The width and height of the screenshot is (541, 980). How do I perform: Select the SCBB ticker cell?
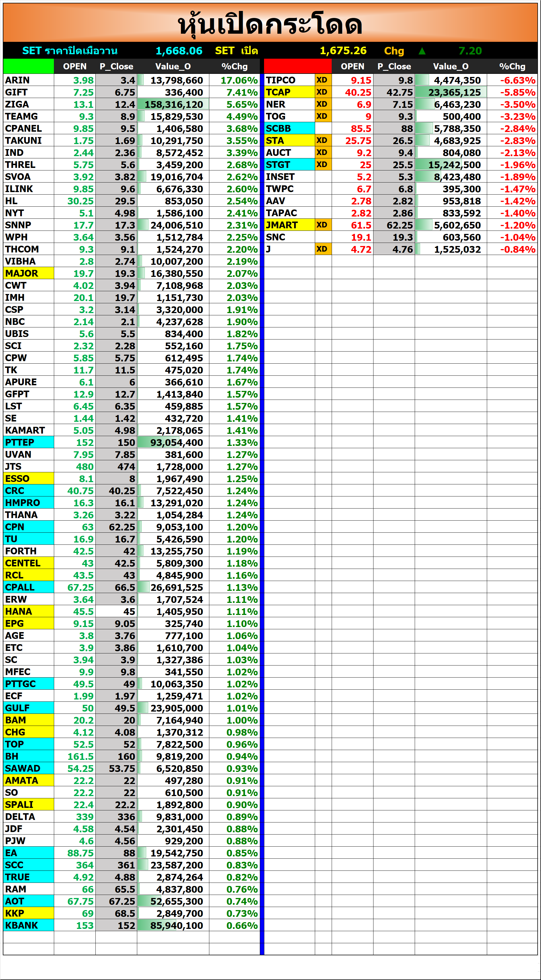pos(290,128)
